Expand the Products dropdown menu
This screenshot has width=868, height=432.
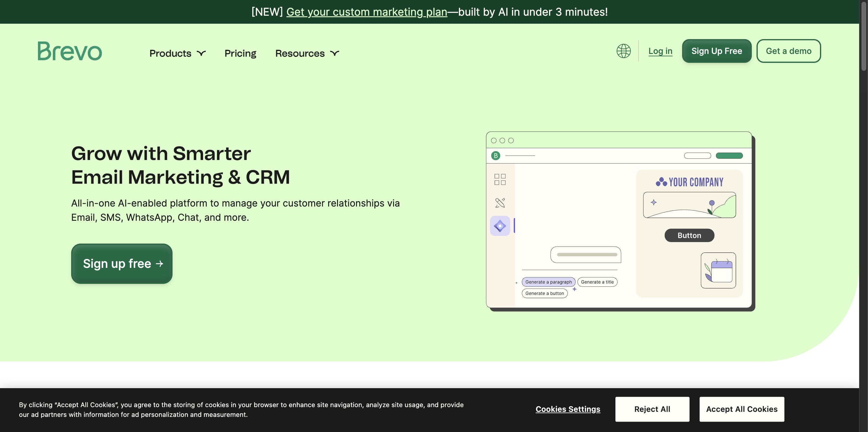click(177, 53)
